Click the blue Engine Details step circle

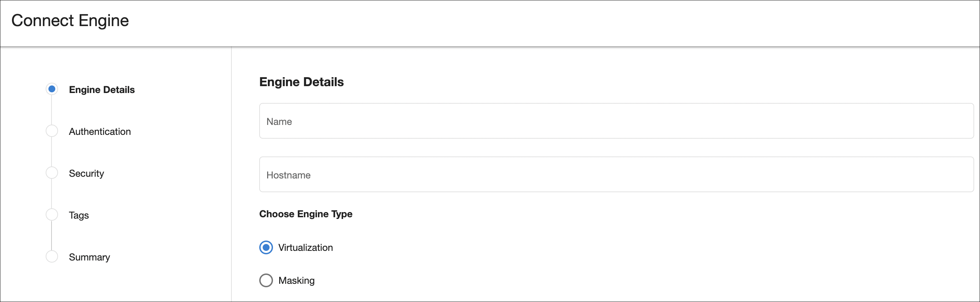click(x=52, y=89)
